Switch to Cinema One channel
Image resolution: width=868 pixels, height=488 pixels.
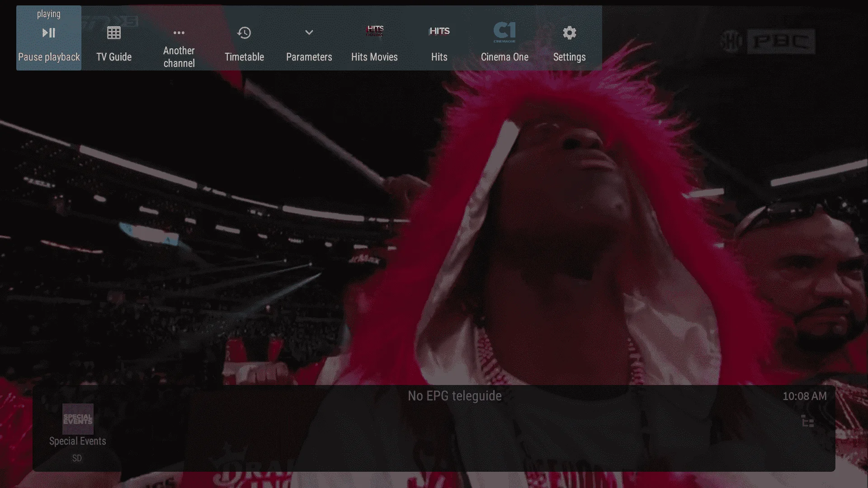tap(505, 38)
